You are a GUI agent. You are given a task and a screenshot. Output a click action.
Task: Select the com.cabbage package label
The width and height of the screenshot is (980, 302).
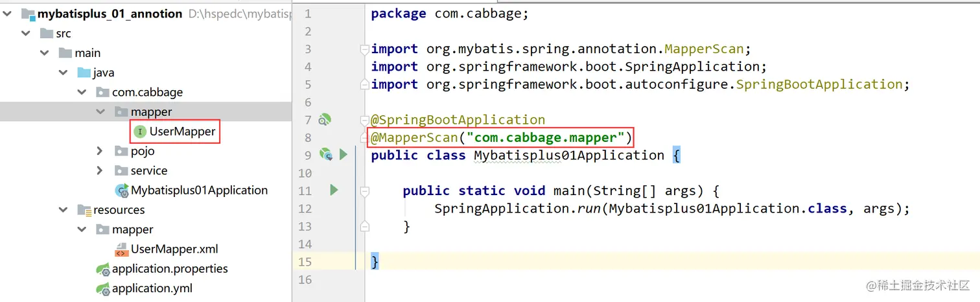coord(148,92)
